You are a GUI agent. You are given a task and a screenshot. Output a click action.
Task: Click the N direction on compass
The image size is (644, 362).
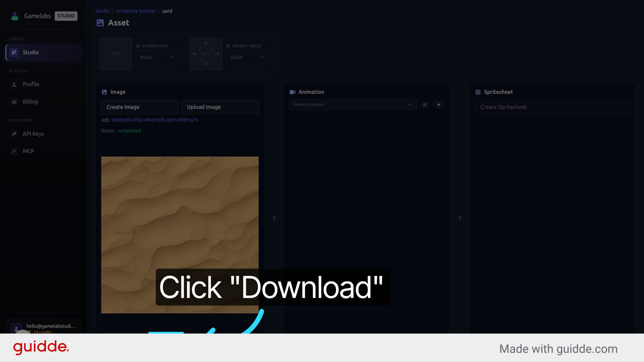[206, 43]
